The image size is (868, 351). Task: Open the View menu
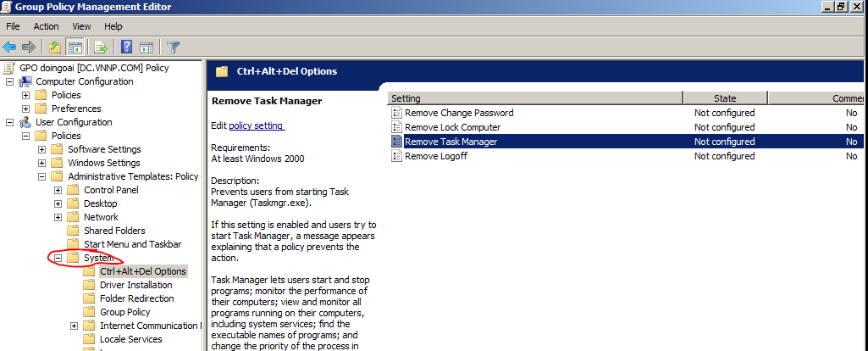coord(81,26)
